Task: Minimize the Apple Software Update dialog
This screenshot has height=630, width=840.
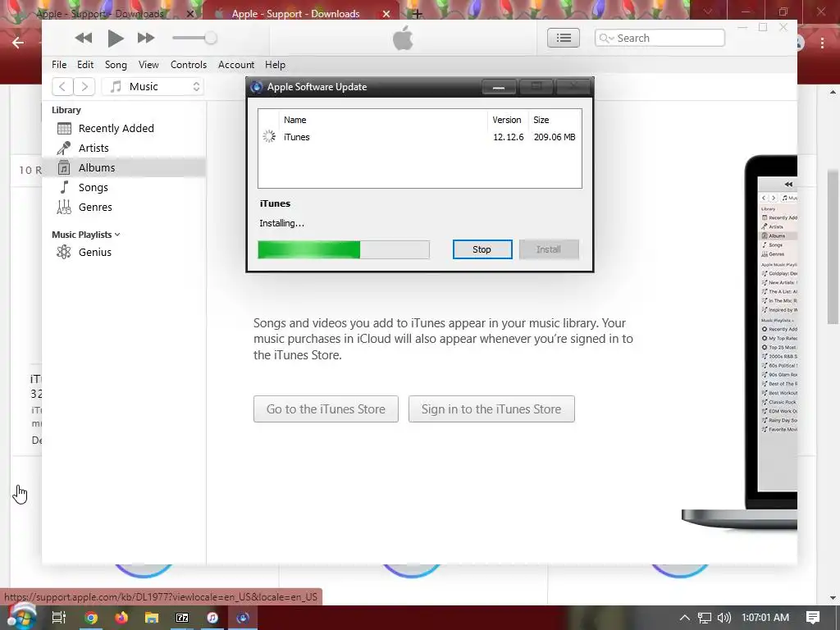Action: point(499,87)
